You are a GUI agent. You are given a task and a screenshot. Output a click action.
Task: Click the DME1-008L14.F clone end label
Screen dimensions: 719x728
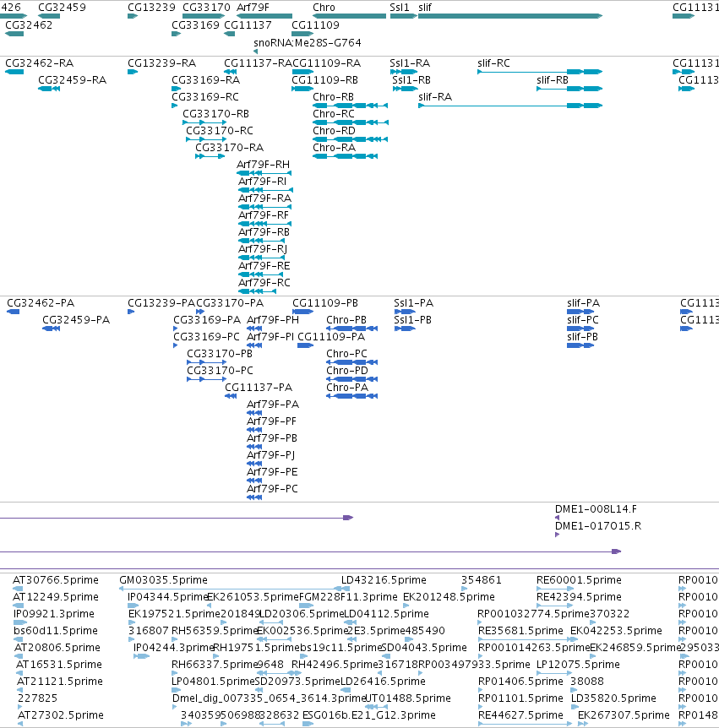pos(596,509)
